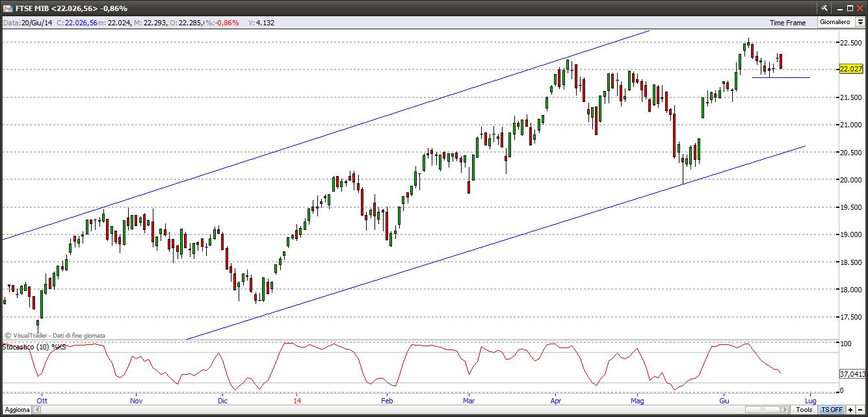Click the Time Frame label

click(x=787, y=23)
